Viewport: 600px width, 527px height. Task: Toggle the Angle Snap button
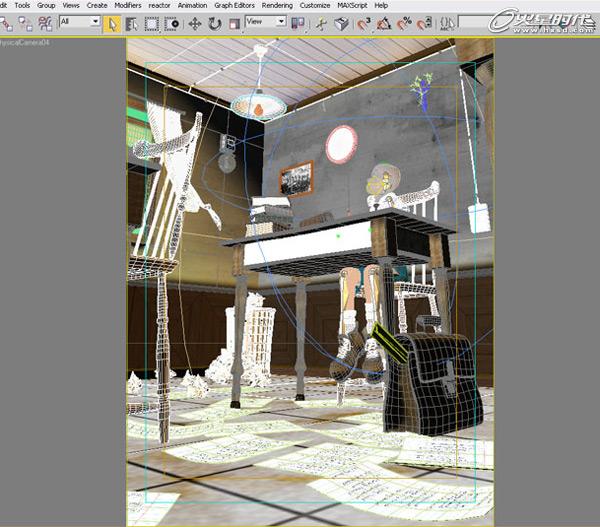pos(384,24)
